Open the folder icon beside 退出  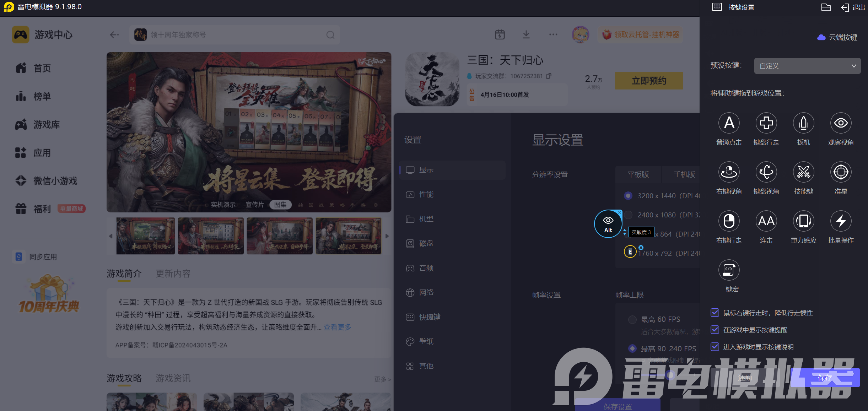pos(826,7)
